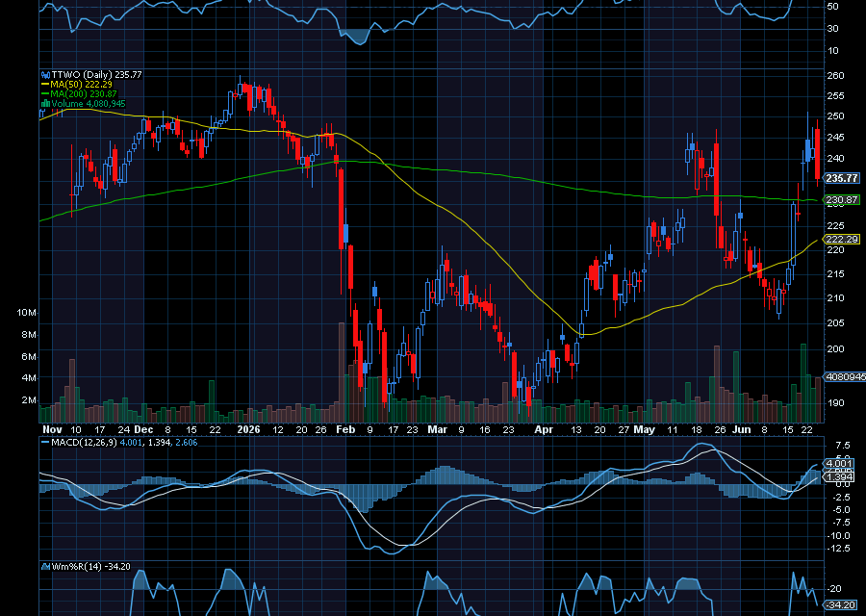Image resolution: width=866 pixels, height=616 pixels.
Task: Click the 4080945 volume value tag
Action: 845,376
